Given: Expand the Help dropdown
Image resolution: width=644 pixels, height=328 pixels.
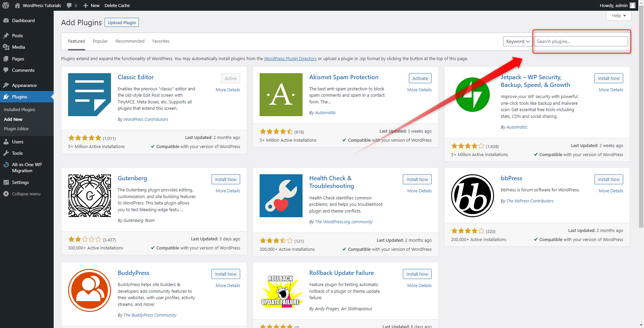Looking at the screenshot, I should point(619,15).
